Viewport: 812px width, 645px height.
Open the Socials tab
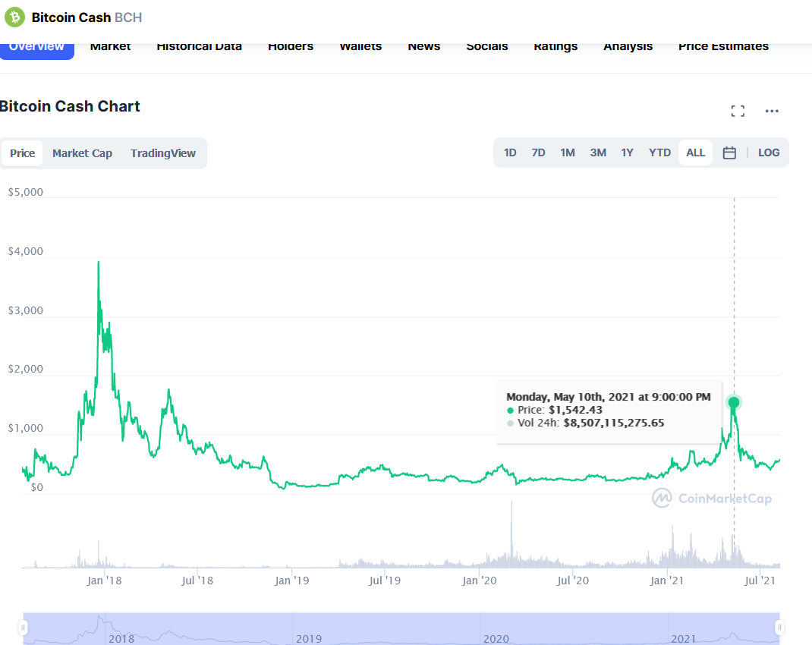pyautogui.click(x=487, y=46)
